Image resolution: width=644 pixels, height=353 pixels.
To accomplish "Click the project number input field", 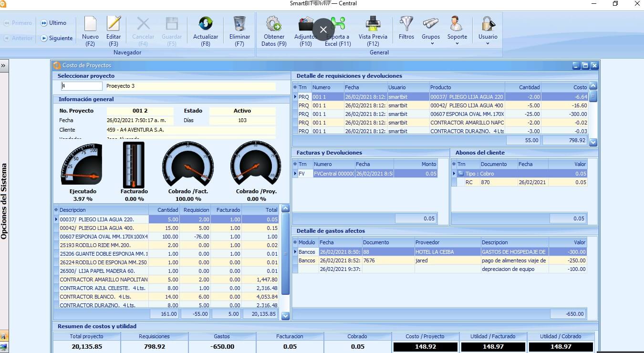I will tap(82, 86).
